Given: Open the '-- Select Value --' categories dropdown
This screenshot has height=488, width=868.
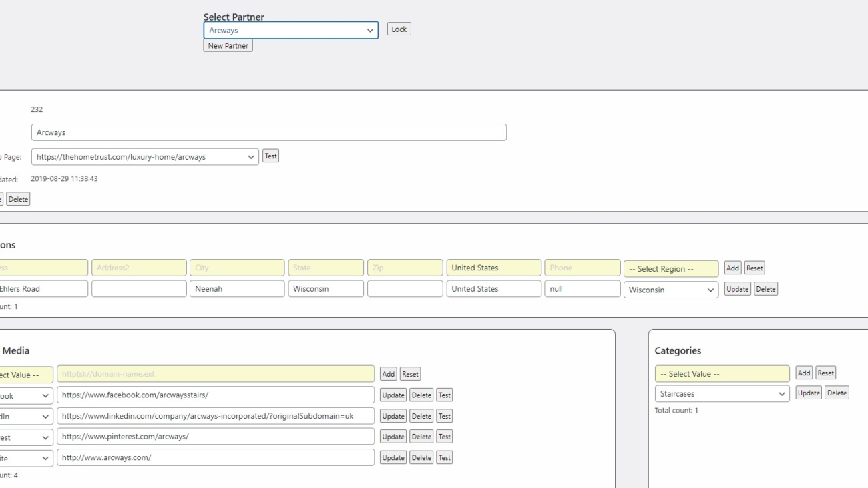Looking at the screenshot, I should coord(722,373).
